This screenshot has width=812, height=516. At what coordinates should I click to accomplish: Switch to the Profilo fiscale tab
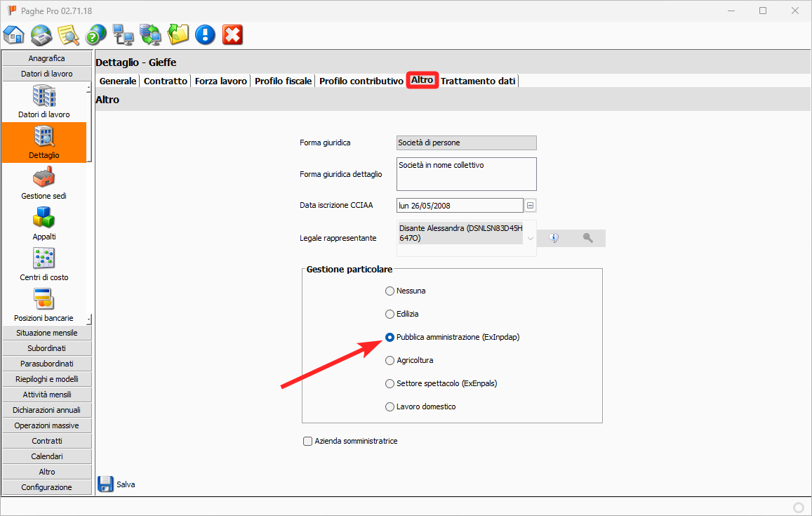(283, 81)
